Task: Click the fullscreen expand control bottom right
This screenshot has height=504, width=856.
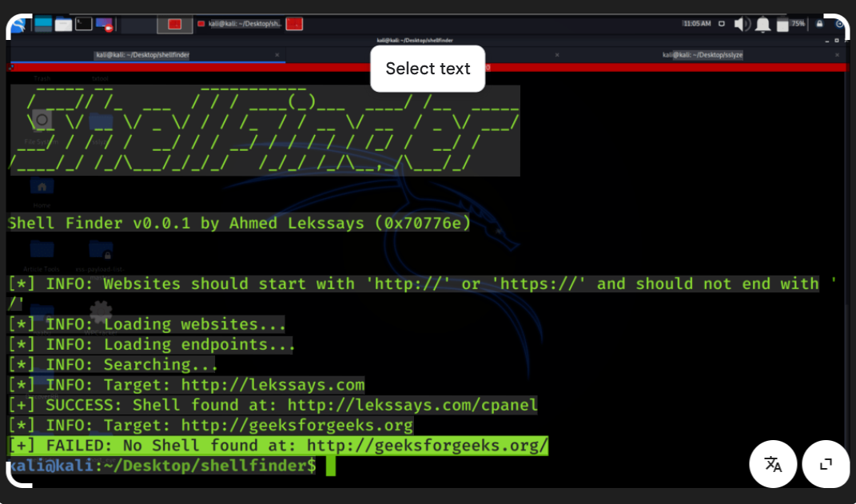Action: [x=826, y=464]
